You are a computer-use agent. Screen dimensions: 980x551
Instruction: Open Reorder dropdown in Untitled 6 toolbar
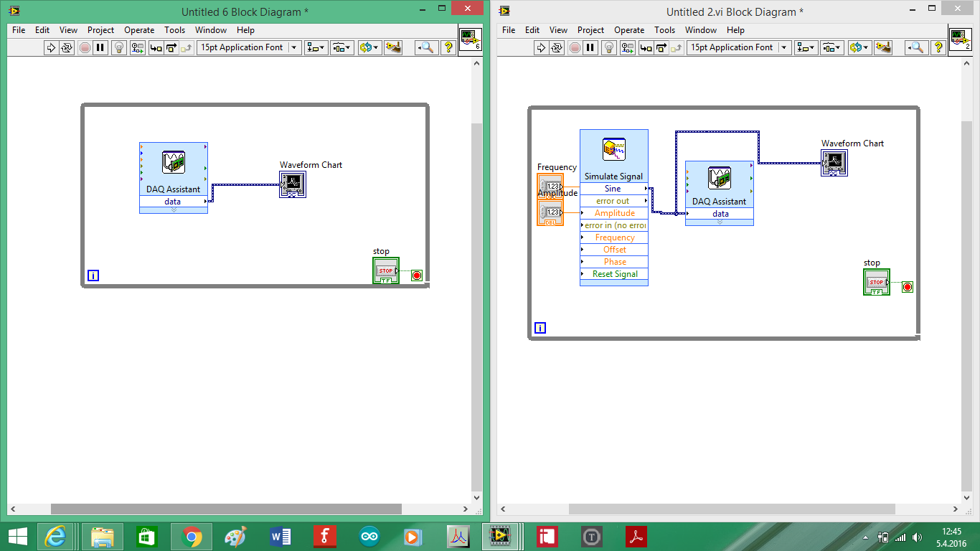point(369,47)
